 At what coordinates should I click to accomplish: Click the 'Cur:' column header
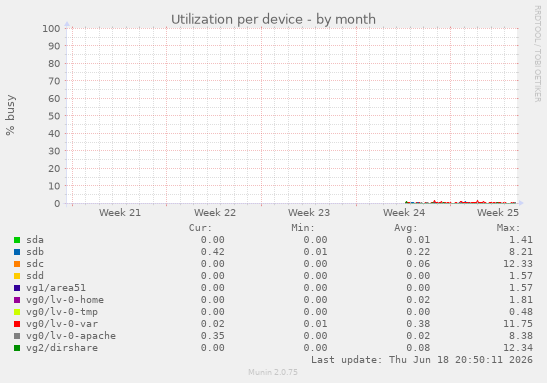click(200, 228)
